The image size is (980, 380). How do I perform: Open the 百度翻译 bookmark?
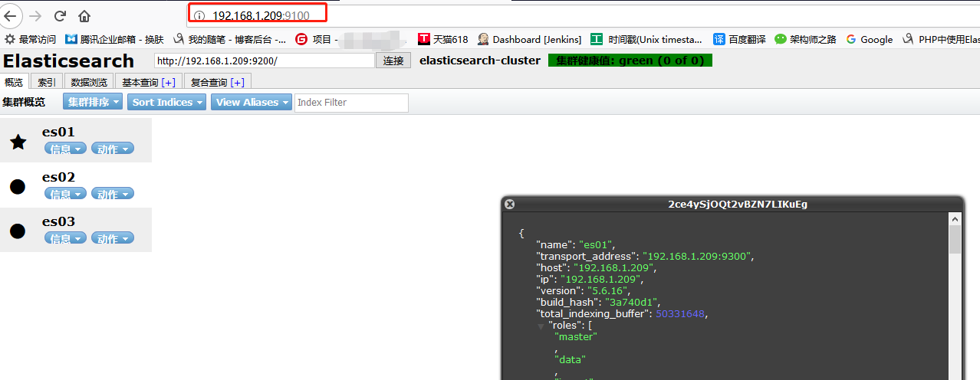pyautogui.click(x=739, y=39)
